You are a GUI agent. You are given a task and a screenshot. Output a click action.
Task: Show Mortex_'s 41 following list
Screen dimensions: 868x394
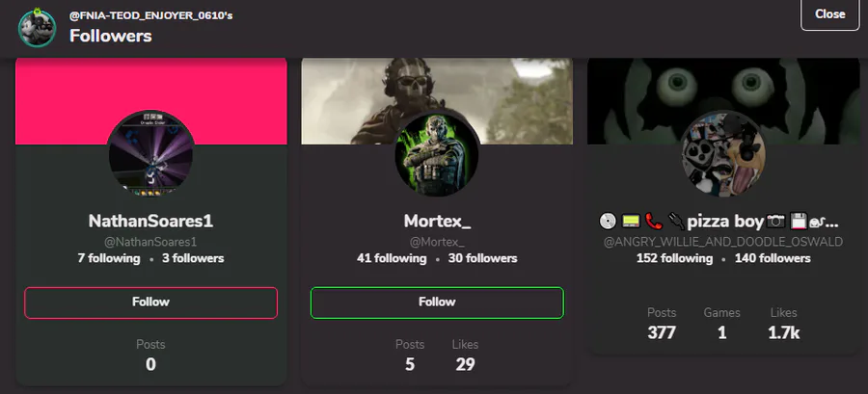click(392, 258)
